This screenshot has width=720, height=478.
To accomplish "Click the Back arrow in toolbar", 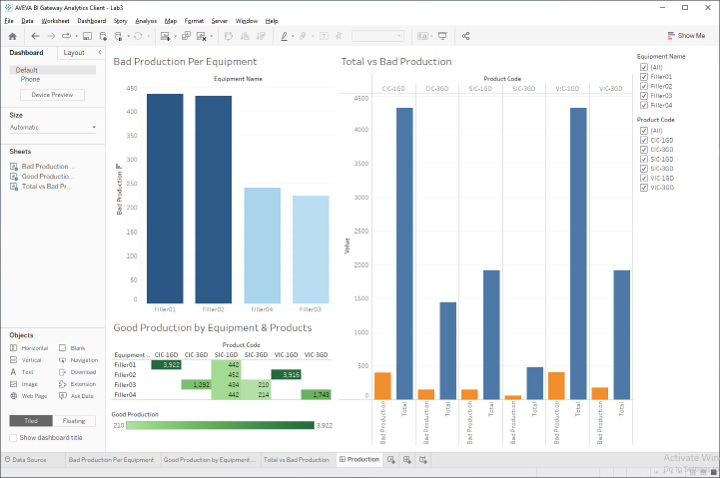I will pos(35,36).
